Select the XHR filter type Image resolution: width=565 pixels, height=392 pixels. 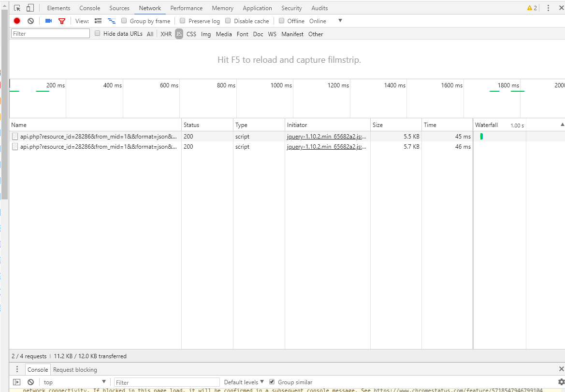[x=166, y=34]
